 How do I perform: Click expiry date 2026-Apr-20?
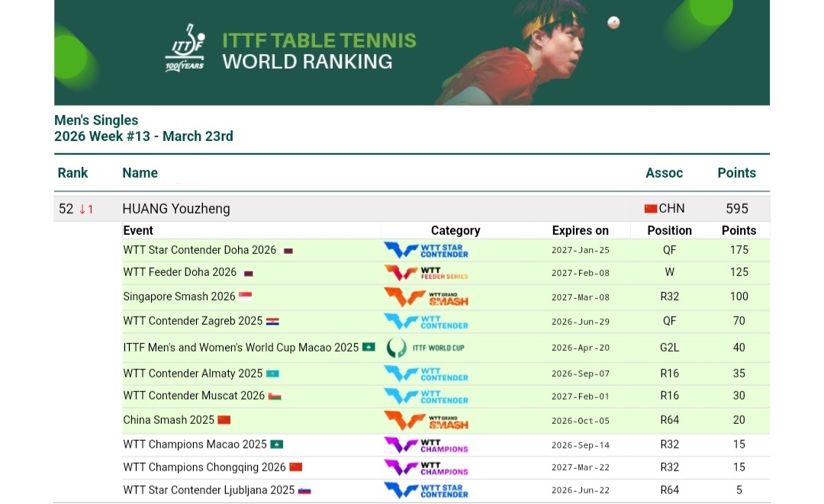[x=580, y=348]
